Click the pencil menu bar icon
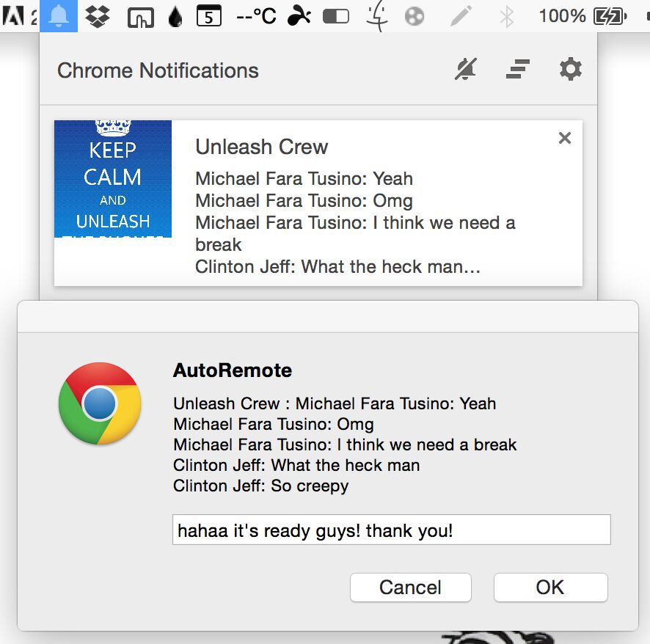 pos(461,16)
